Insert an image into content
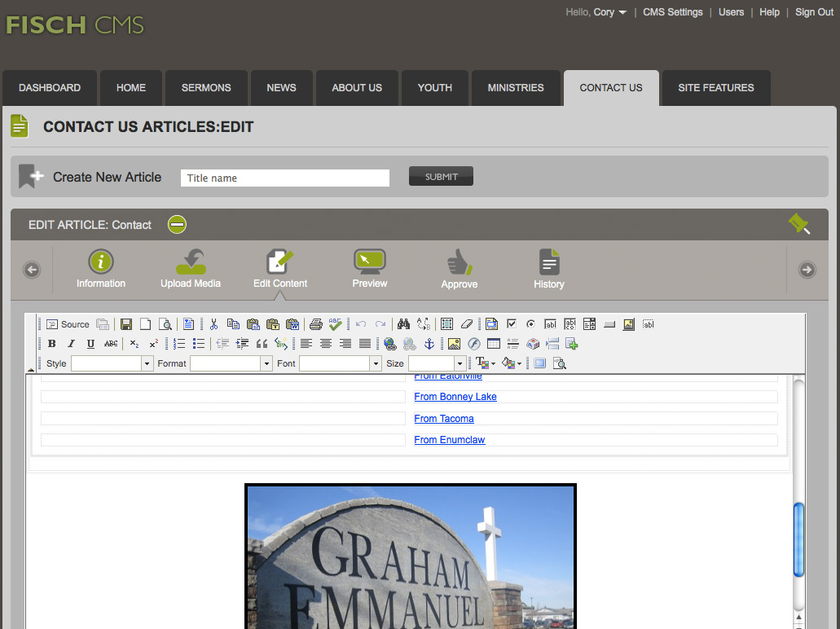Image resolution: width=840 pixels, height=629 pixels. 455,344
